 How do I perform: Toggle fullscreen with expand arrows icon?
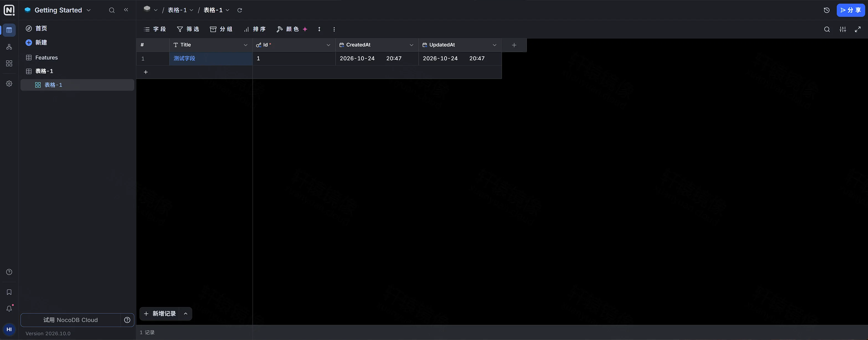tap(858, 29)
